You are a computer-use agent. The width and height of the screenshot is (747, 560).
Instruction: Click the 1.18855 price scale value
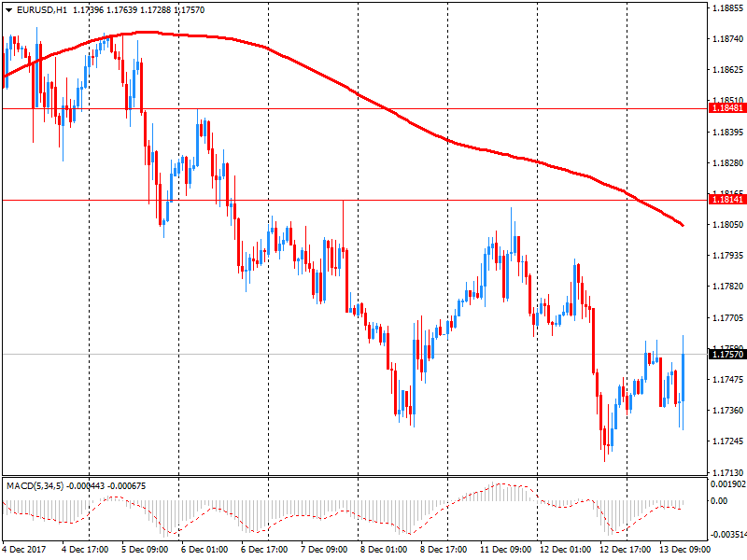[727, 8]
